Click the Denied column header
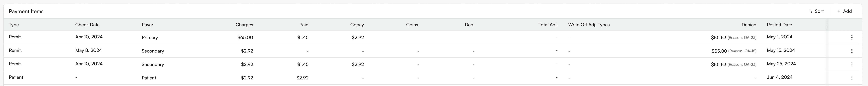Viewport: 868px width, 86px height. tap(749, 25)
